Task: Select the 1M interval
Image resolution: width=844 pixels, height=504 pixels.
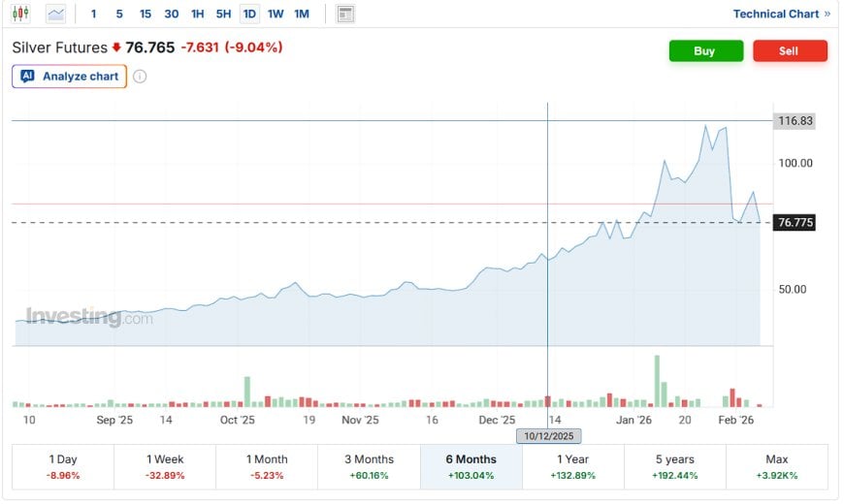Action: coord(302,14)
